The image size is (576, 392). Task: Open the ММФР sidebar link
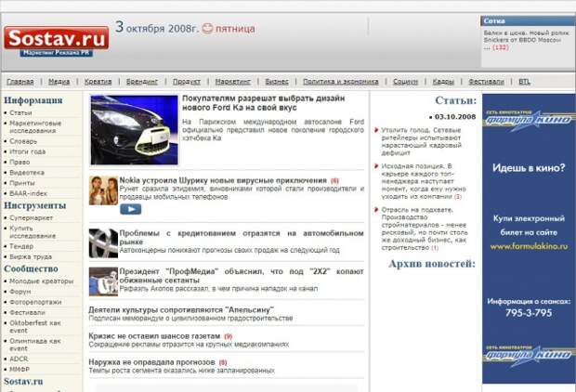tap(20, 369)
